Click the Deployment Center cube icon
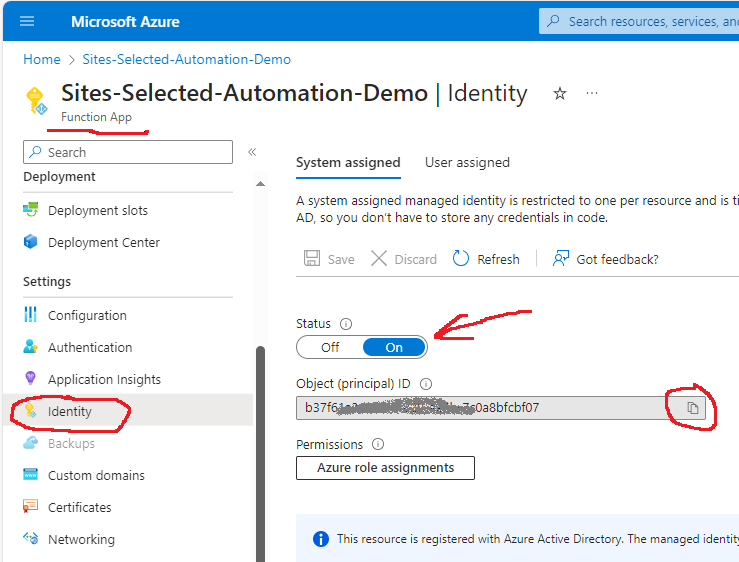This screenshot has width=739, height=562. pos(31,241)
